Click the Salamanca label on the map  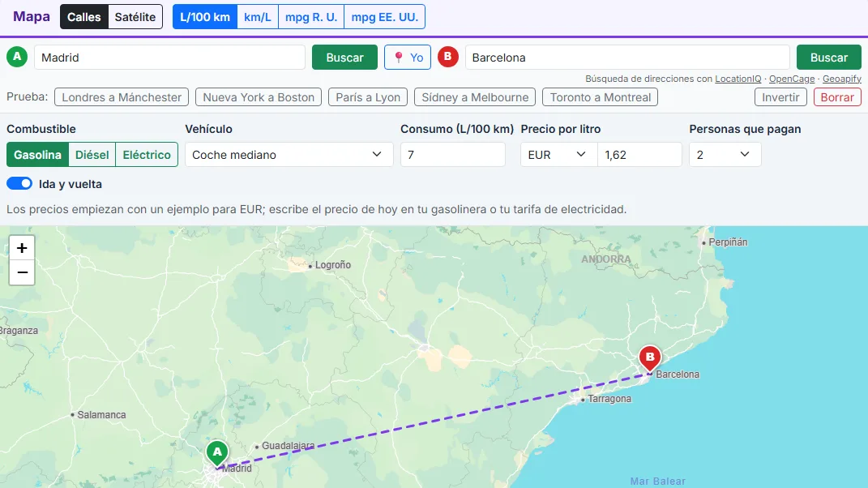pos(101,415)
